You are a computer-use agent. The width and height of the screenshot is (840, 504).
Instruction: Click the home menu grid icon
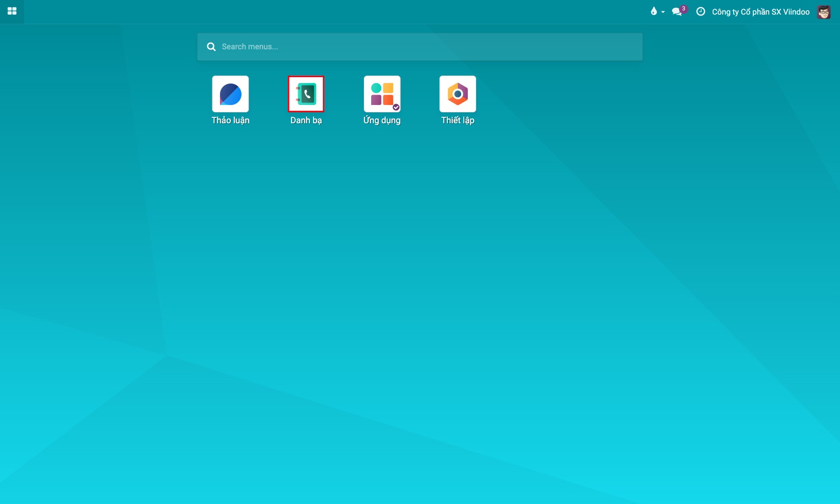tap(12, 11)
